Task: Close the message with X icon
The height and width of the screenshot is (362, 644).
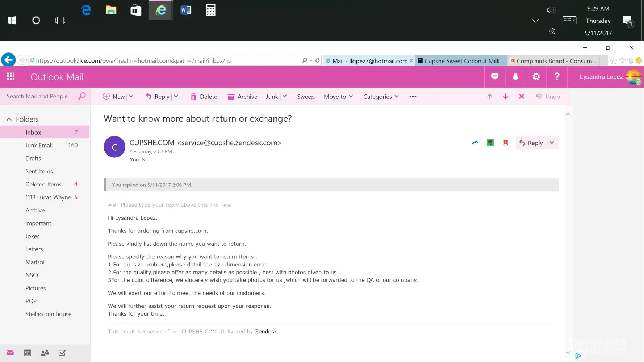Action: coord(521,97)
